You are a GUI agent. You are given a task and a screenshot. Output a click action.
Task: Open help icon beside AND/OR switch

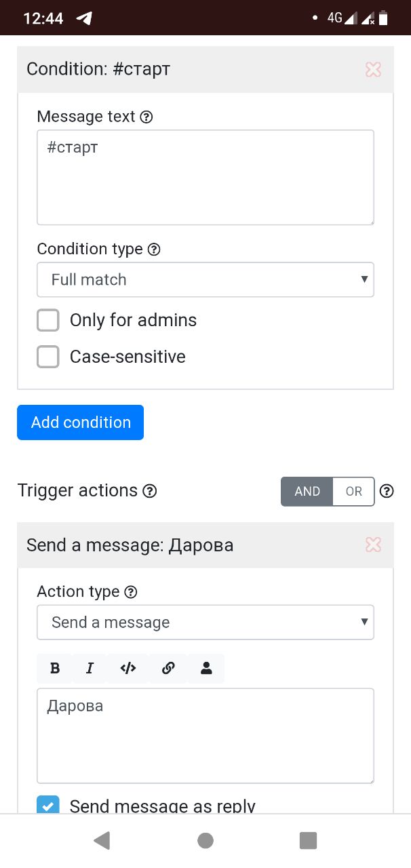coord(387,491)
